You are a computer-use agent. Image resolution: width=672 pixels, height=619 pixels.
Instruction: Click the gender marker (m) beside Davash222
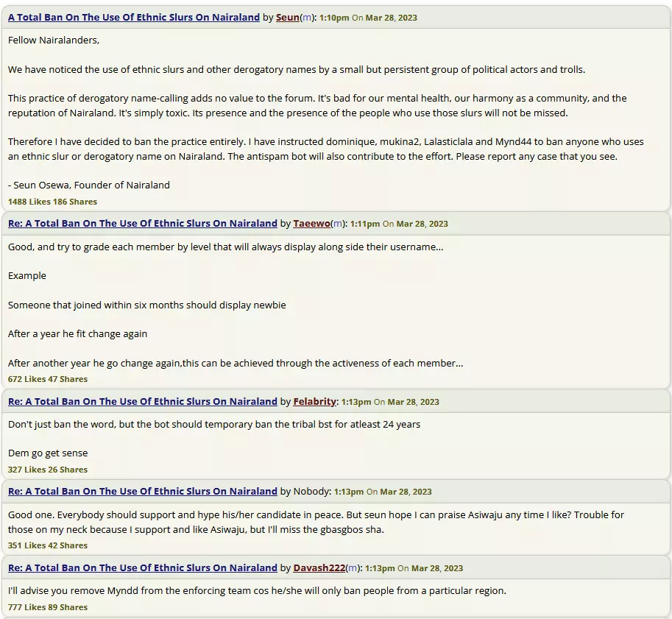coord(353,568)
